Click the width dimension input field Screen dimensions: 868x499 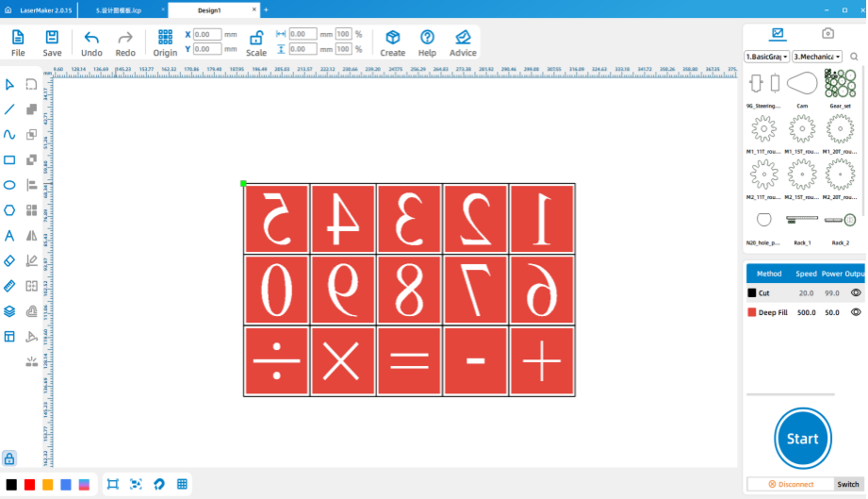(x=303, y=34)
